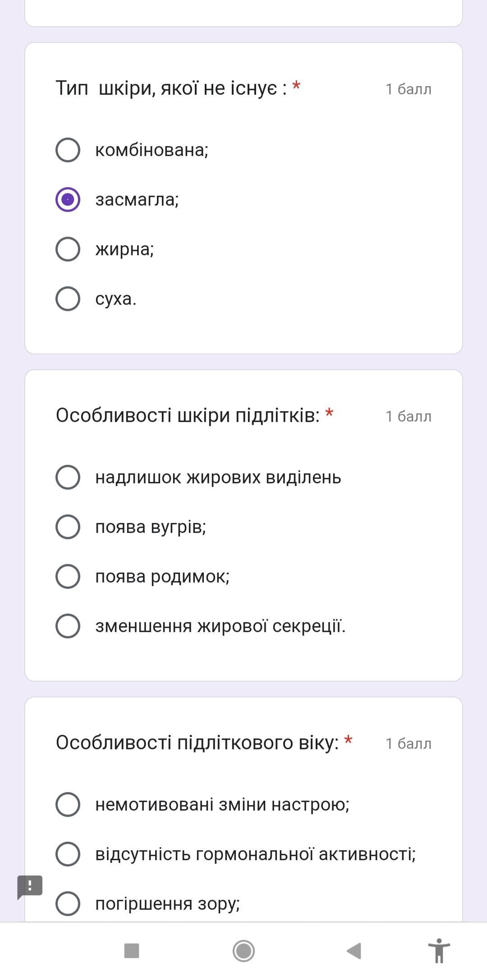487x980 pixels.
Task: Open the accessibility shortcut icon
Action: pyautogui.click(x=439, y=950)
